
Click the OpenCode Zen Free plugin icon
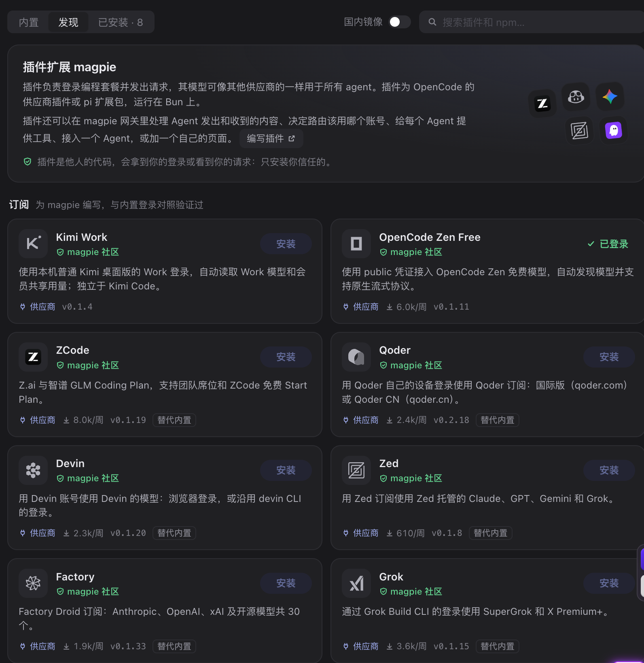tap(356, 244)
